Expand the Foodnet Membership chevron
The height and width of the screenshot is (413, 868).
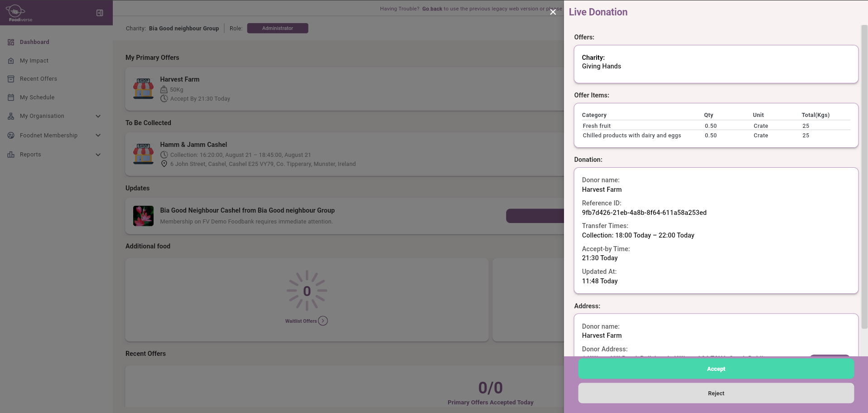pos(98,136)
